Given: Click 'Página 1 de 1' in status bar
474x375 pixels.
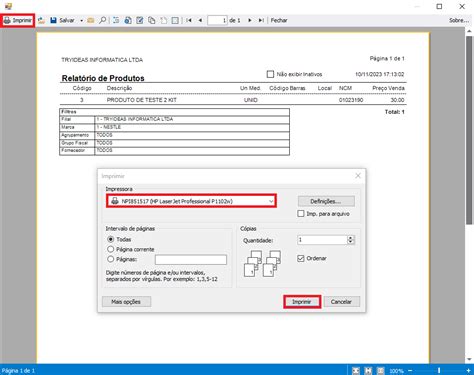Looking at the screenshot, I should pyautogui.click(x=18, y=371).
